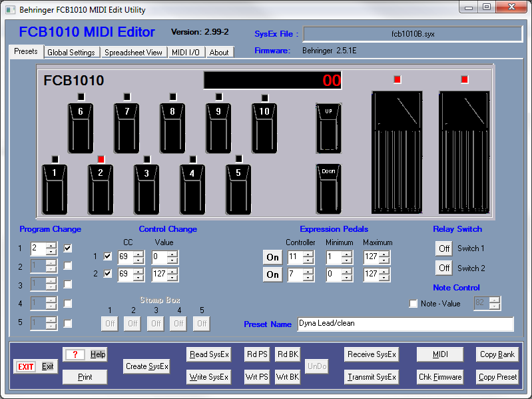
Task: Click footswitch pedal 7
Action: (127, 129)
